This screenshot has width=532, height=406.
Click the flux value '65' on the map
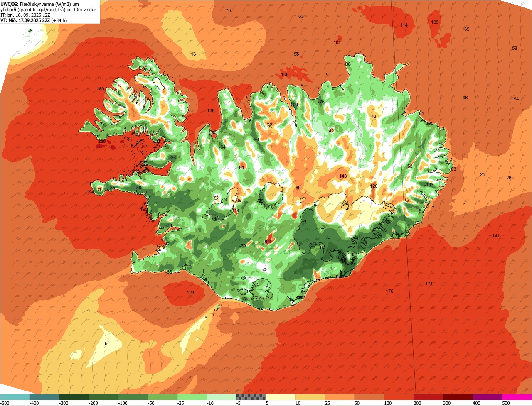pos(467,29)
